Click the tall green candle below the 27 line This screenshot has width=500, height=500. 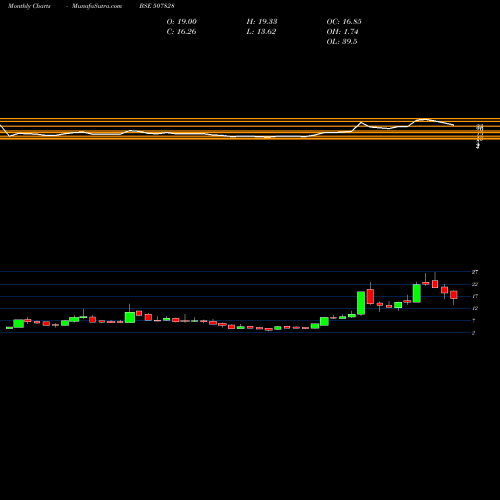coord(417,293)
